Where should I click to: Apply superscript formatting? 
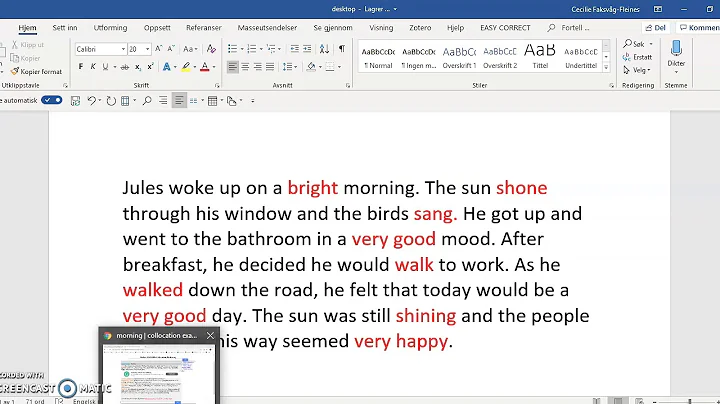tap(150, 67)
